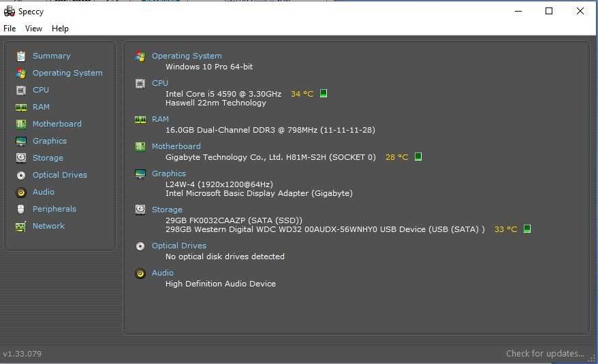Open the Graphics heading link in summary
The width and height of the screenshot is (598, 364).
click(169, 173)
